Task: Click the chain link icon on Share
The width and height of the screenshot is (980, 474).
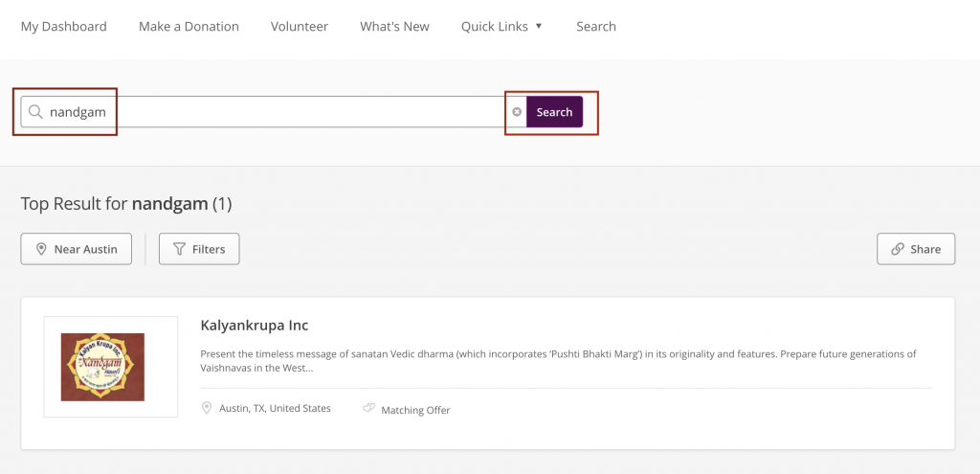Action: pyautogui.click(x=897, y=249)
